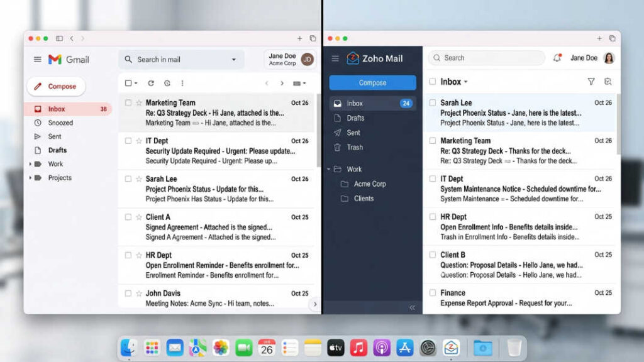Open Finder from the dock

coord(129,348)
